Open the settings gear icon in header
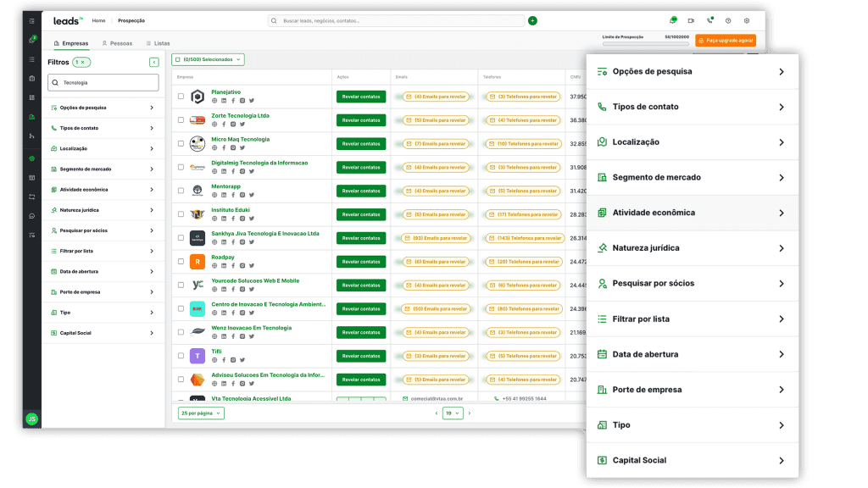The height and width of the screenshot is (488, 868). [747, 20]
